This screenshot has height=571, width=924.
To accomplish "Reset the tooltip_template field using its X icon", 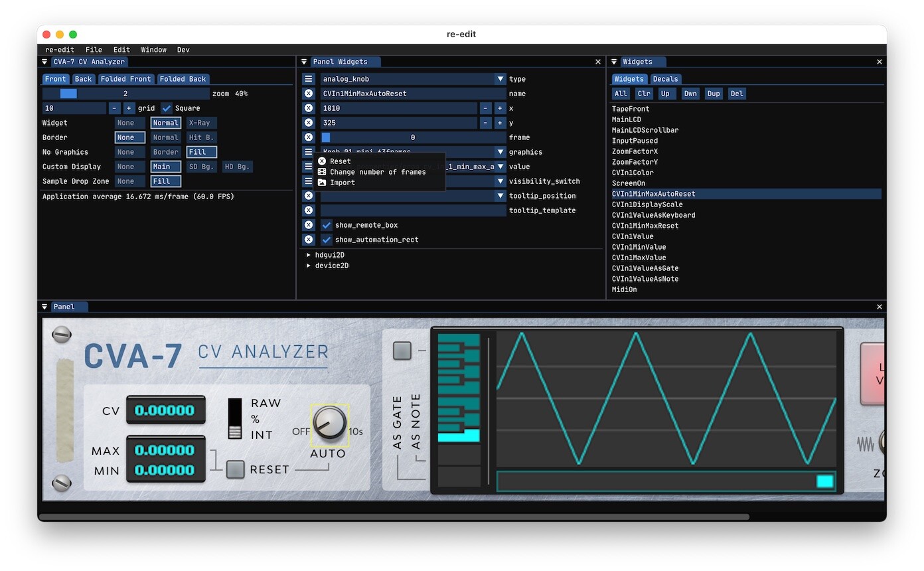I will pos(308,210).
